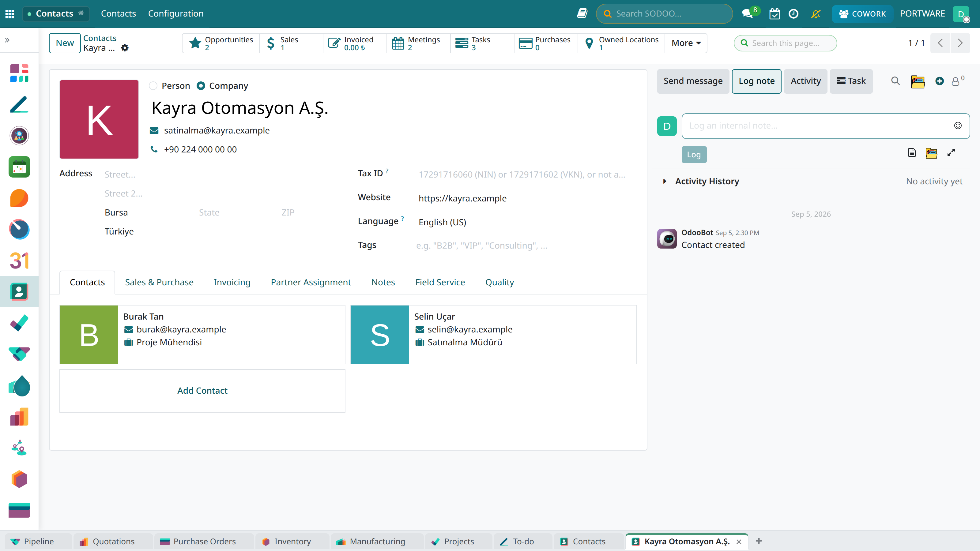Search chatter messages magnifier icon
The width and height of the screenshot is (980, 551).
pyautogui.click(x=895, y=81)
